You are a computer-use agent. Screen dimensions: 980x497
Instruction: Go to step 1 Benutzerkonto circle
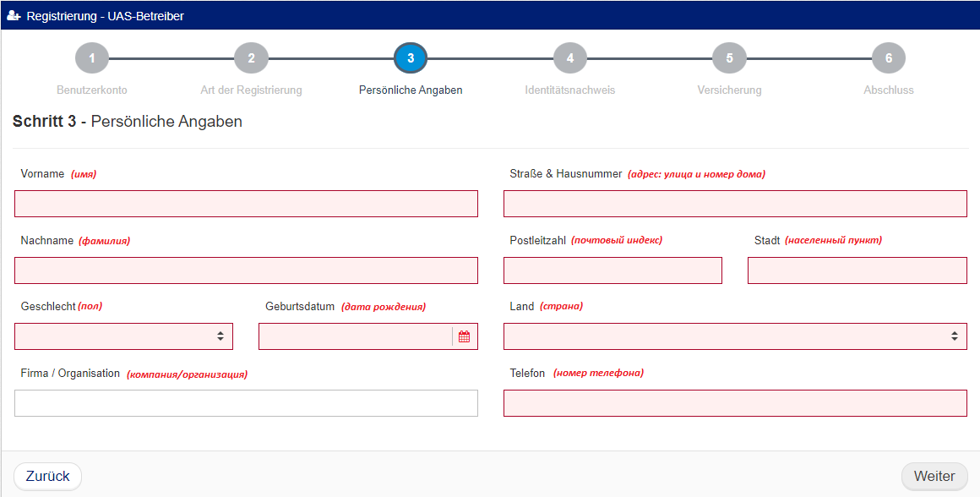tap(92, 58)
